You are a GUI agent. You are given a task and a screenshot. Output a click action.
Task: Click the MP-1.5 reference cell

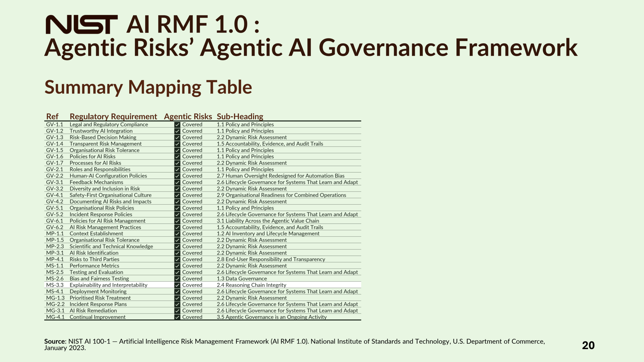55,240
